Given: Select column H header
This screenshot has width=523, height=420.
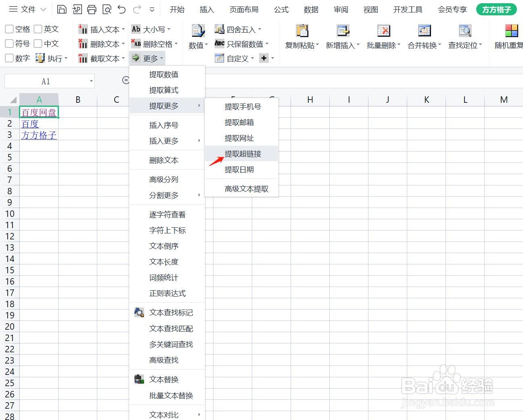Looking at the screenshot, I should coord(310,100).
